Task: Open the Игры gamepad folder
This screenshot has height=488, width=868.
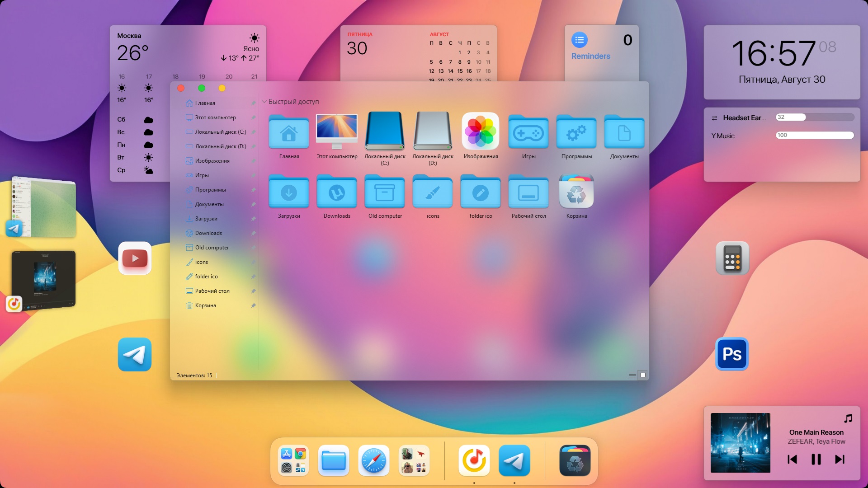Action: click(528, 131)
